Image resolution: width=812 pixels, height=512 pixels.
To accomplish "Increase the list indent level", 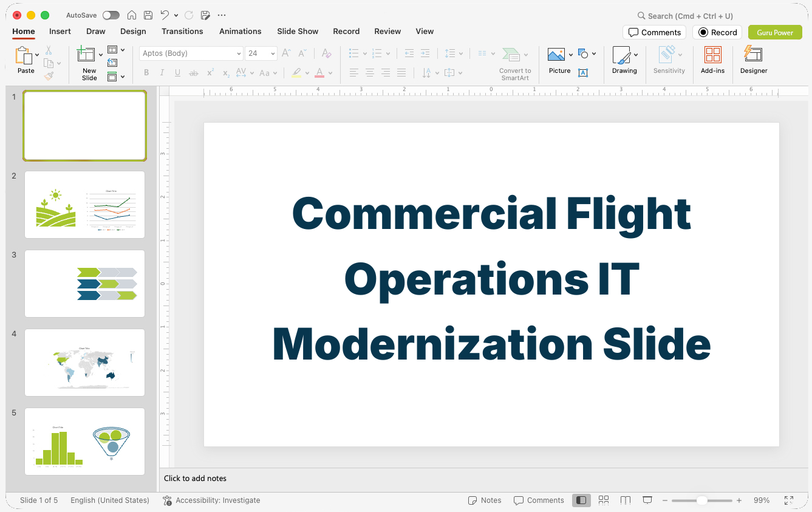I will tap(425, 53).
